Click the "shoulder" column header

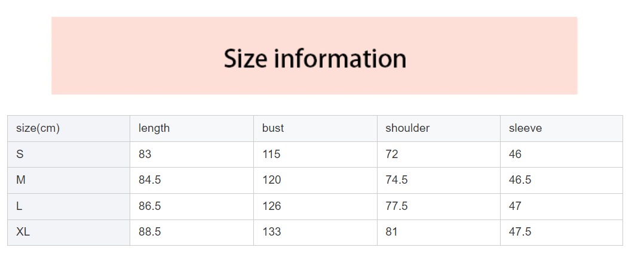point(407,128)
